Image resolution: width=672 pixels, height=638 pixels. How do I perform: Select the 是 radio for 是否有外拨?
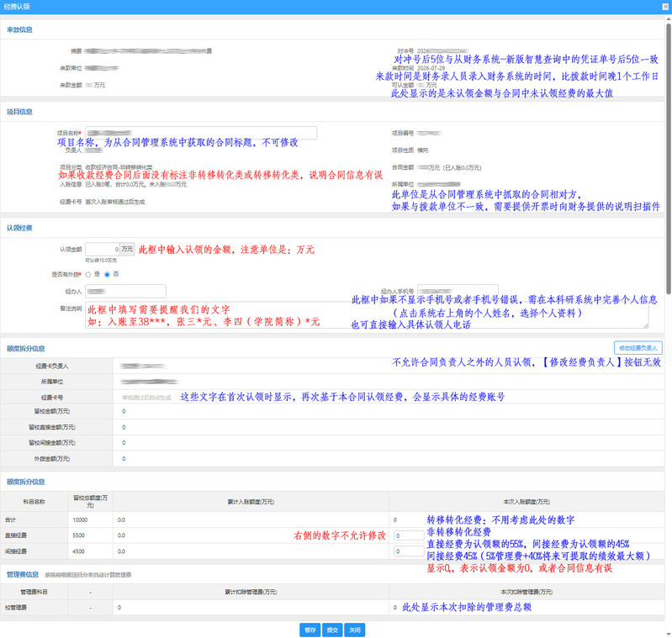88,275
